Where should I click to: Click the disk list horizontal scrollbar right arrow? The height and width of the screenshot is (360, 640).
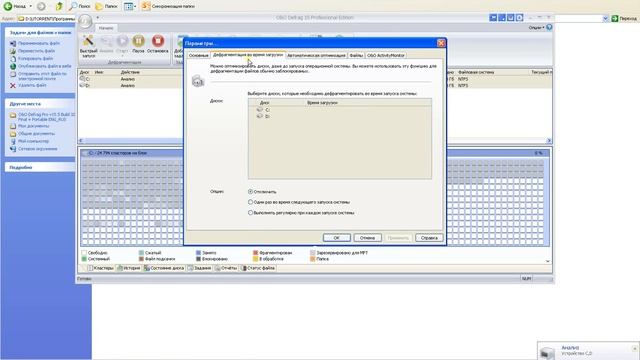pyautogui.click(x=549, y=141)
